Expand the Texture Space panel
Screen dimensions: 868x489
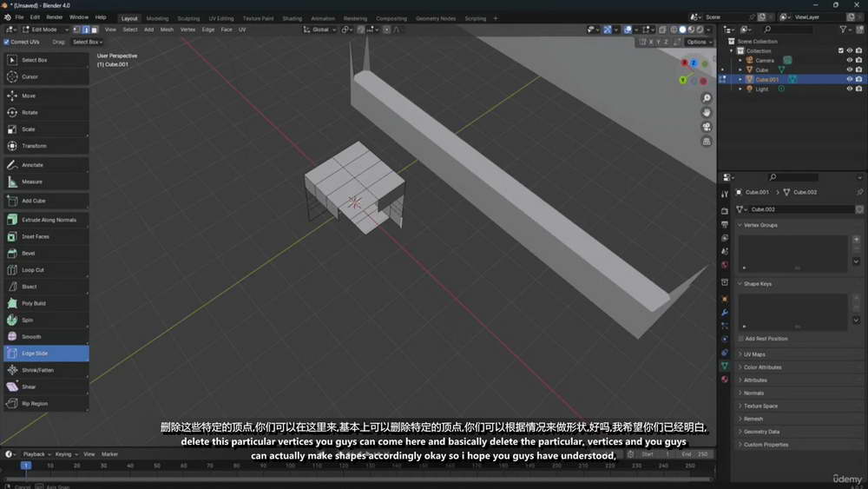click(x=760, y=406)
